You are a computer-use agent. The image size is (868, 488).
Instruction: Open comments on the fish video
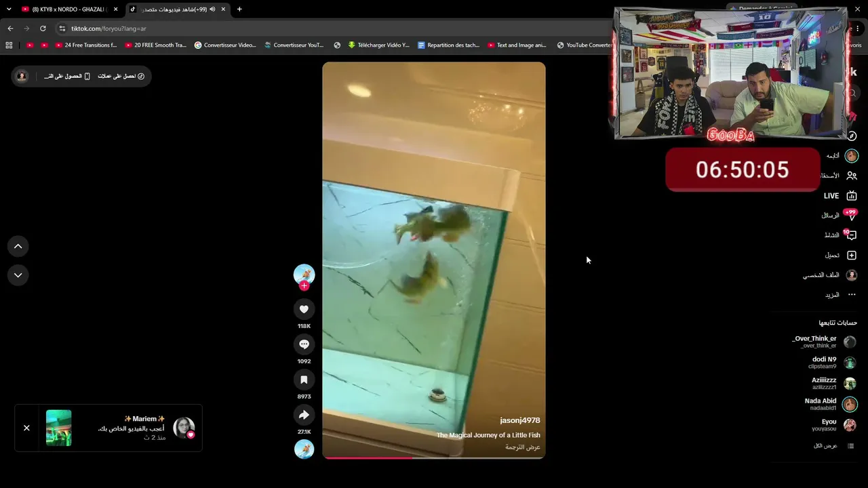(x=304, y=344)
